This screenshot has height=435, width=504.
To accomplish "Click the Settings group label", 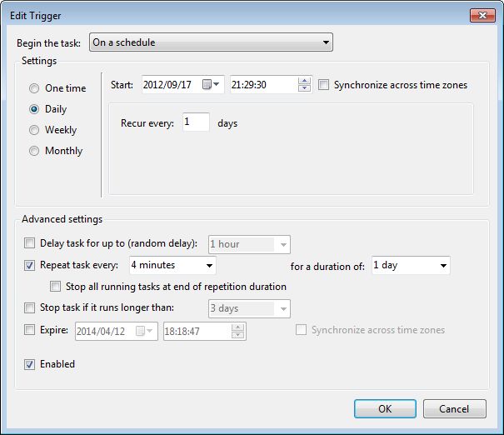I will 39,61.
